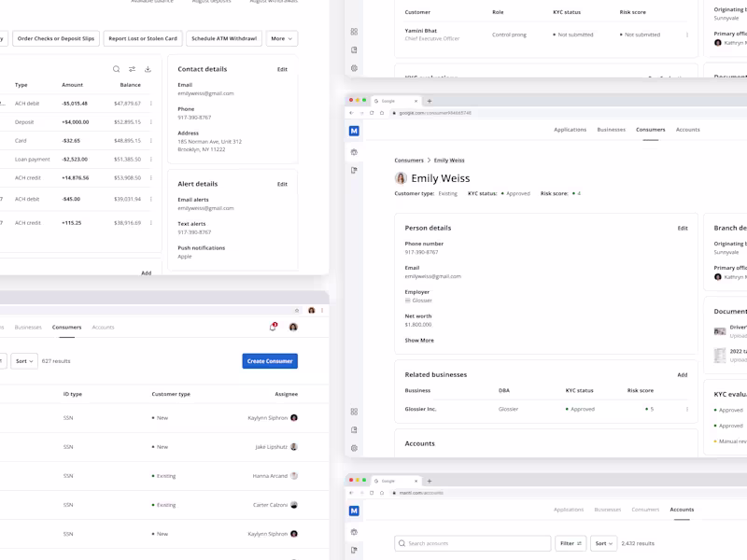Screen dimensions: 747x560
Task: Click Report Lost or Stolen Card button
Action: pos(143,38)
